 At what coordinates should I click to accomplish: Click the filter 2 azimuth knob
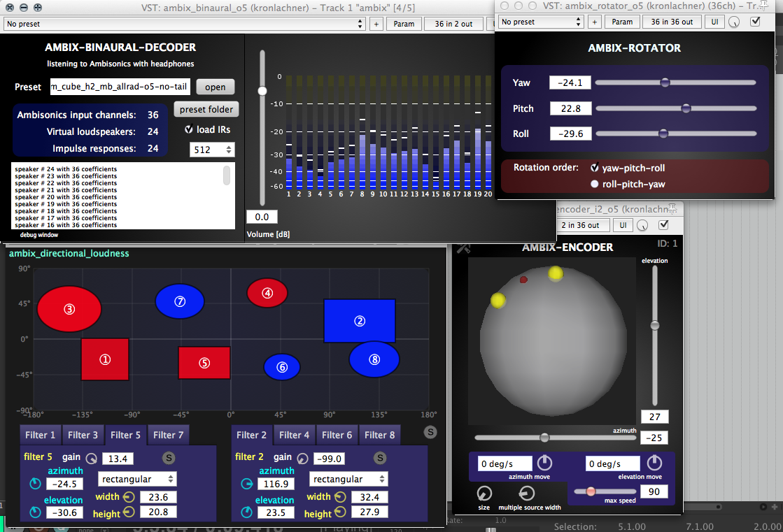tap(245, 484)
